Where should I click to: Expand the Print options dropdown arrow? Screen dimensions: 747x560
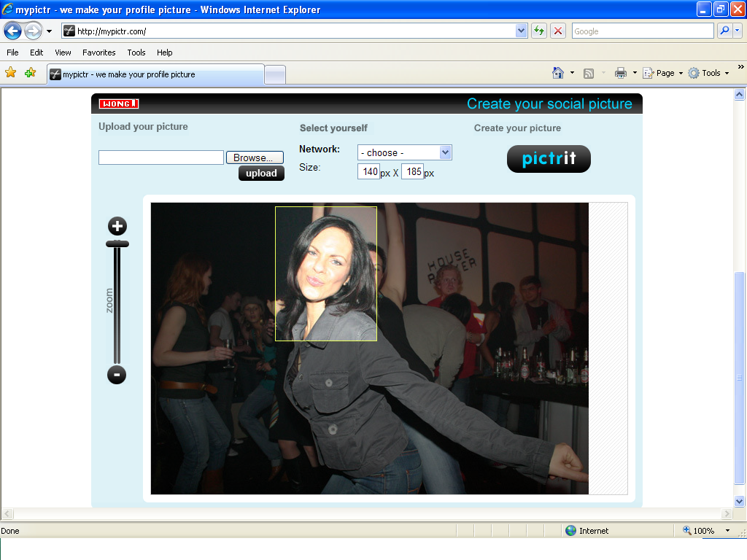tap(635, 73)
